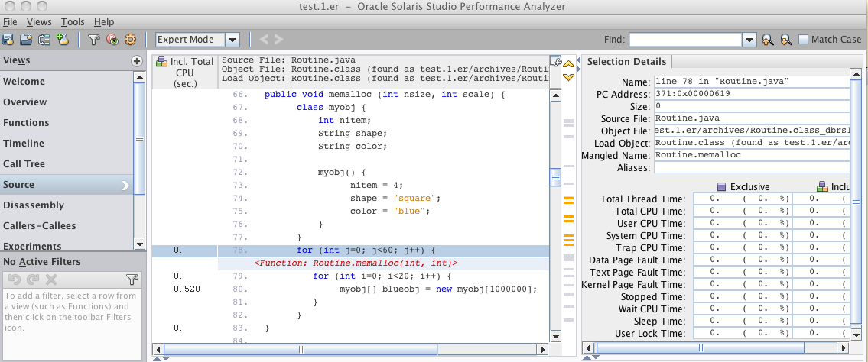Screen dimensions: 868x362
Task: Toggle the Match Case checkbox
Action: [803, 39]
